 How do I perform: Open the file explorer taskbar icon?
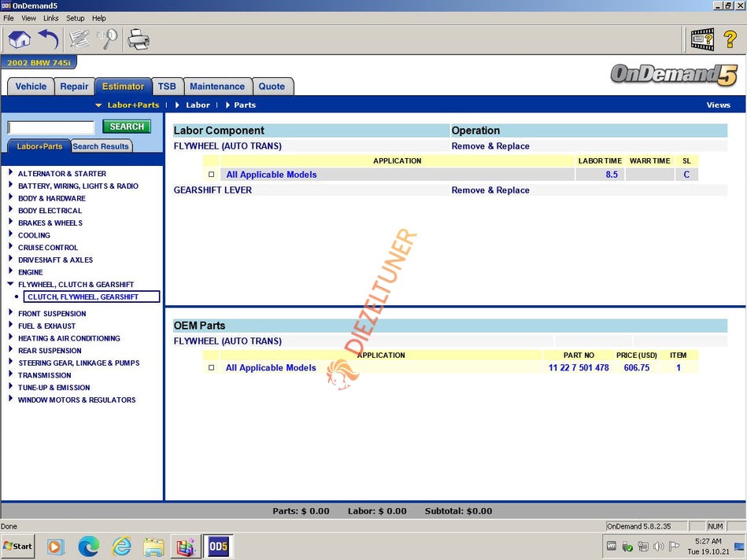153,547
